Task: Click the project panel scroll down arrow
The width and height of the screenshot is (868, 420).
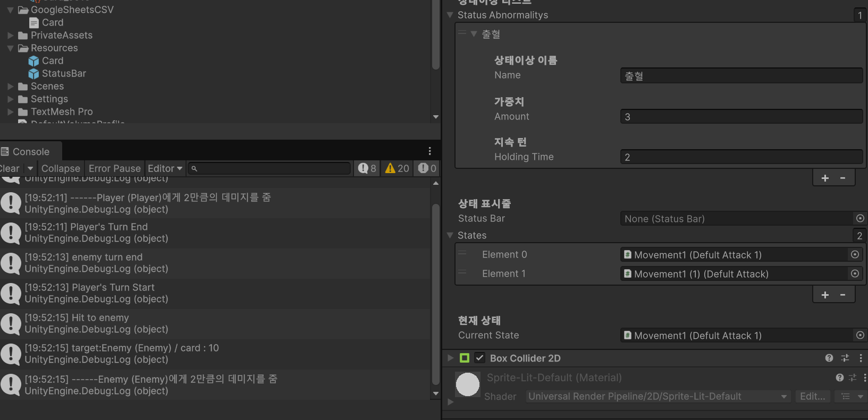Action: [x=436, y=117]
